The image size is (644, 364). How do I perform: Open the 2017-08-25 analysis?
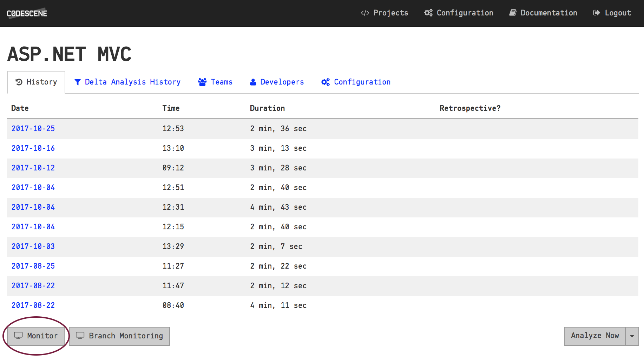coord(33,266)
